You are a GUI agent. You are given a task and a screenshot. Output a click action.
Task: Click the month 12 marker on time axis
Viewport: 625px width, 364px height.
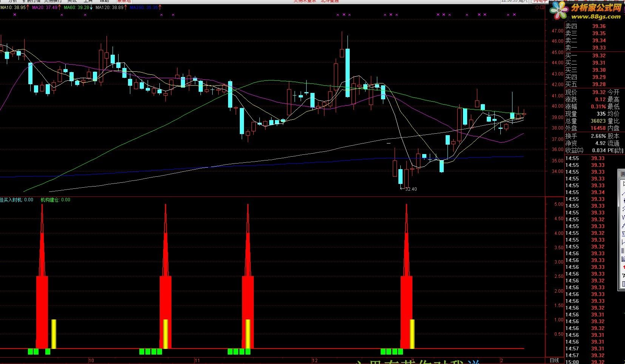[315, 361]
